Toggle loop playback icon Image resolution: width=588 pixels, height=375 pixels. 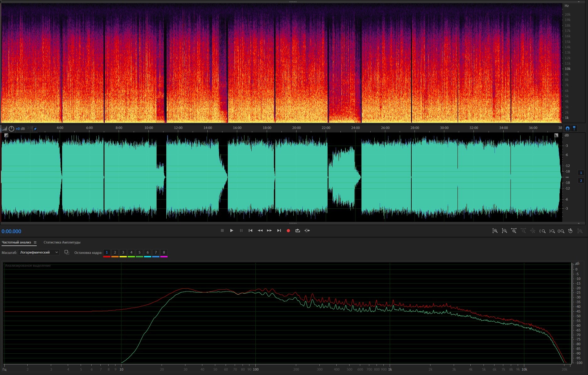pyautogui.click(x=297, y=231)
